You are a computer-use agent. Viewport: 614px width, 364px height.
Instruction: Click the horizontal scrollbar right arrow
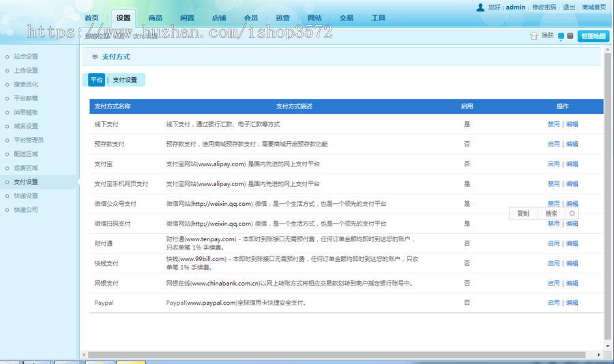tap(599, 354)
